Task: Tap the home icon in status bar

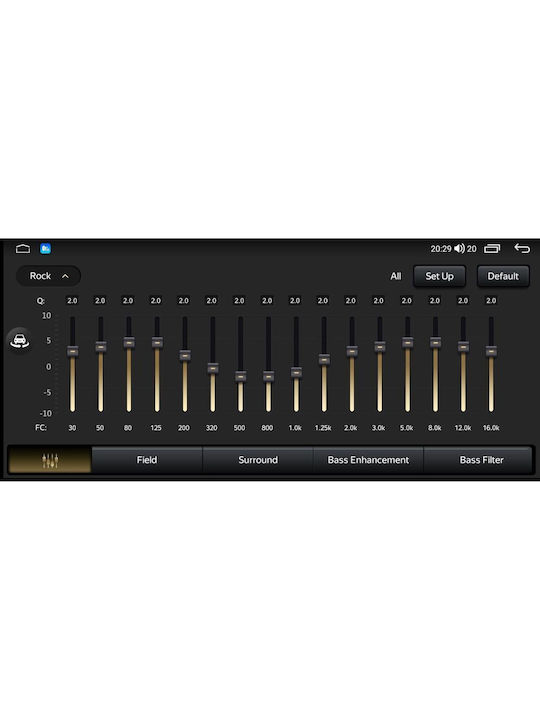Action: 22,249
